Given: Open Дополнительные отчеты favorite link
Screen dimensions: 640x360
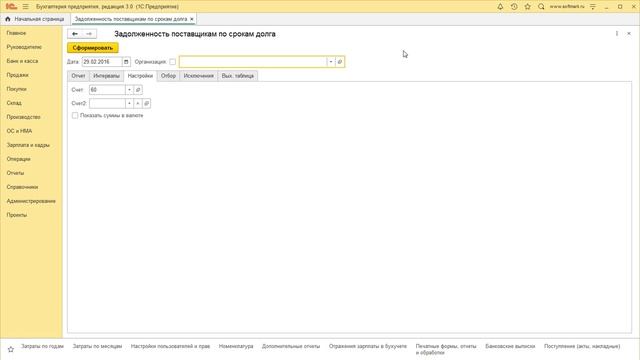Looking at the screenshot, I should click(x=291, y=346).
